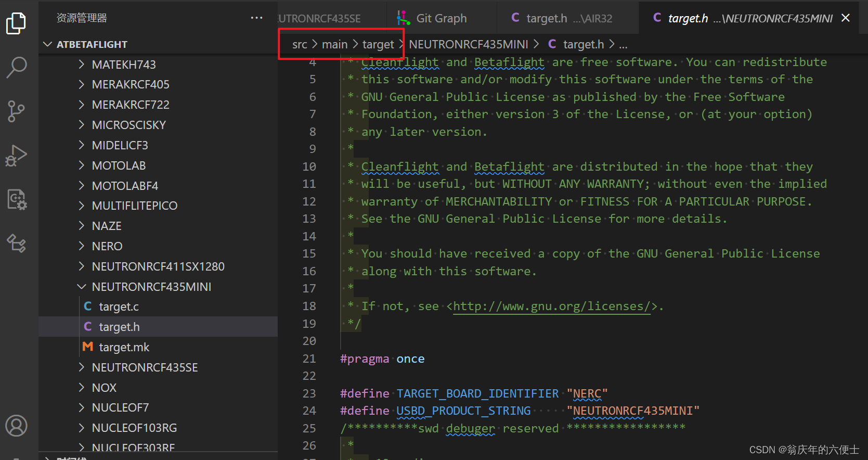Collapse the NEUTRONRCF435MINI folder chevron
The image size is (868, 460).
click(x=81, y=287)
